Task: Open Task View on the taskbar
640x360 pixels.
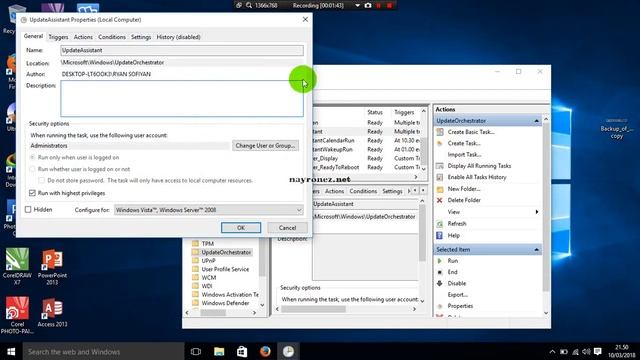Action: 196,351
